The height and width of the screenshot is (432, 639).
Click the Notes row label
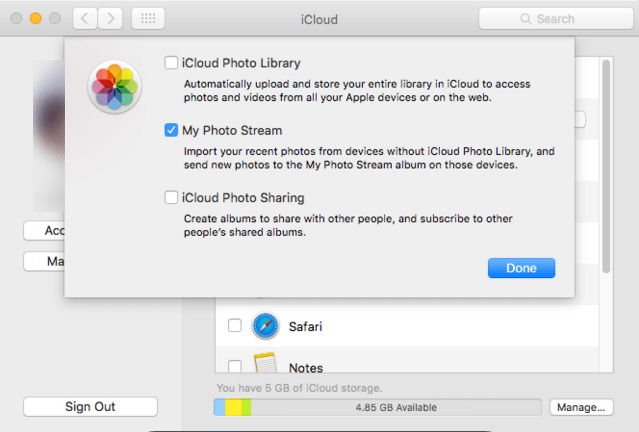tap(306, 368)
